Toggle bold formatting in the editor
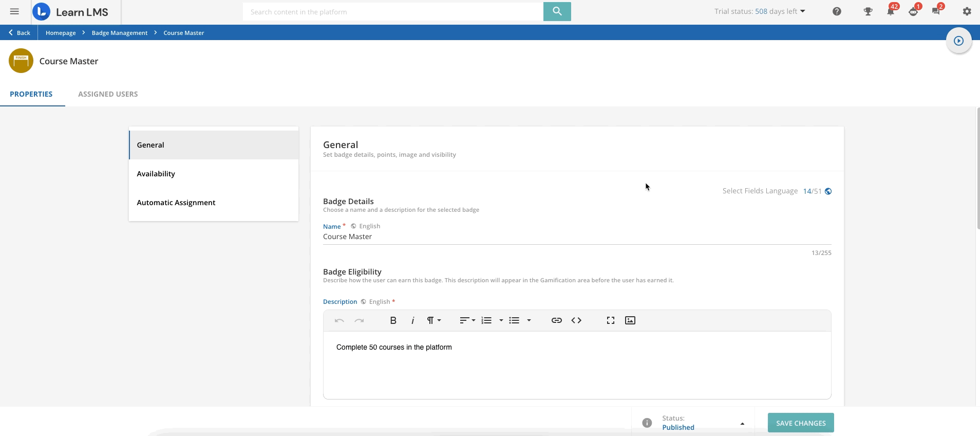 pyautogui.click(x=393, y=320)
